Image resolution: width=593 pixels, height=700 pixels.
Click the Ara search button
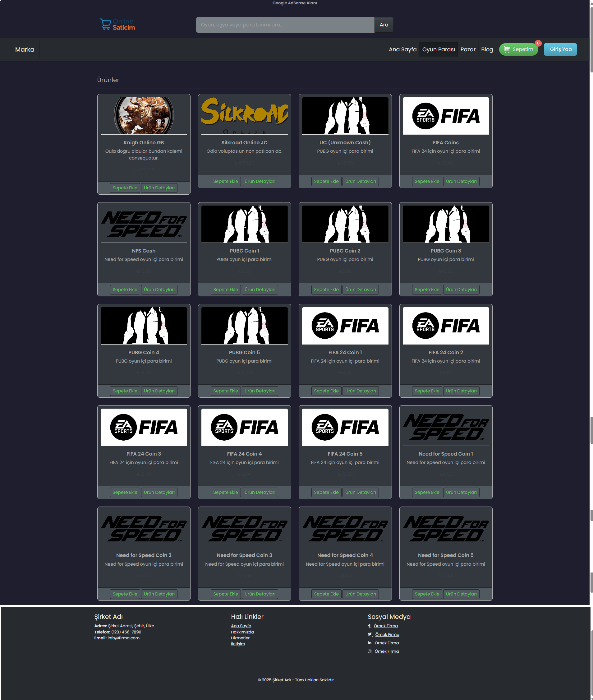384,25
